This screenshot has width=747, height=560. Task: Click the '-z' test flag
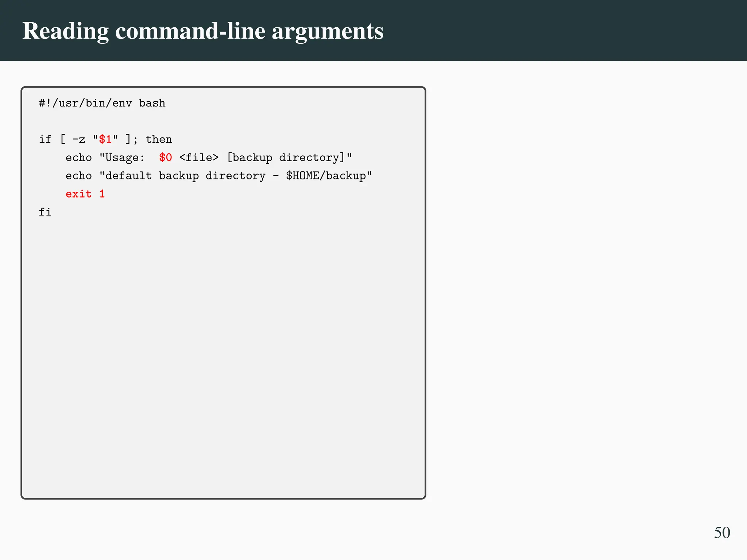[78, 139]
